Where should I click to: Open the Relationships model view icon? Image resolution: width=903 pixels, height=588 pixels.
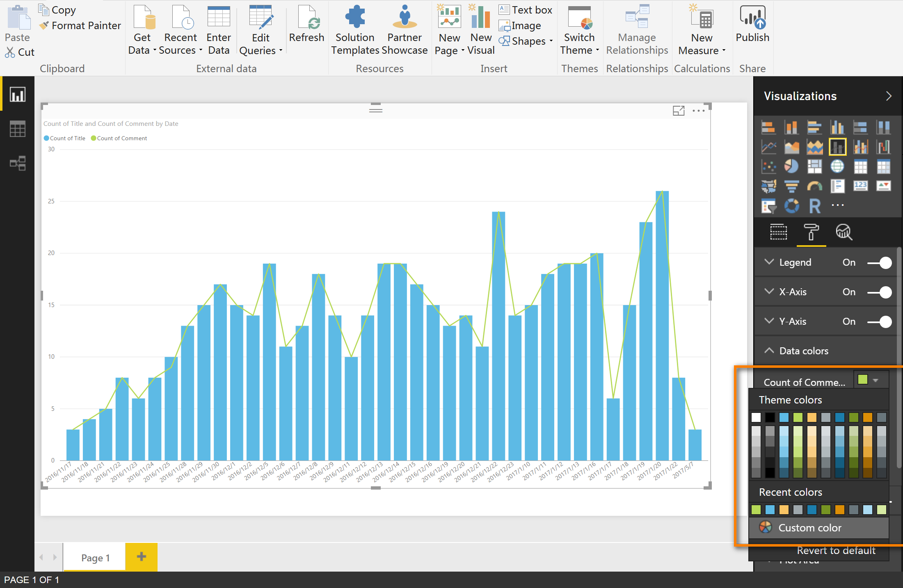[18, 163]
